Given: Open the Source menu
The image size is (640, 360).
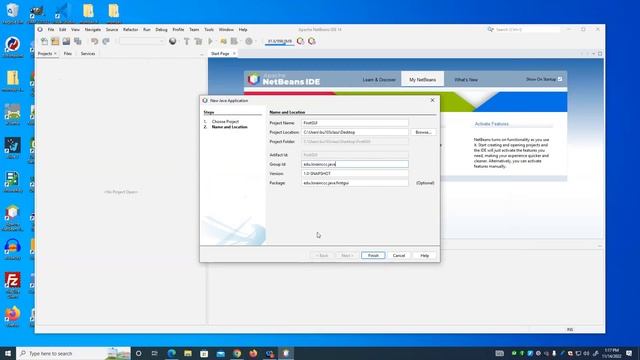Looking at the screenshot, I should point(112,30).
